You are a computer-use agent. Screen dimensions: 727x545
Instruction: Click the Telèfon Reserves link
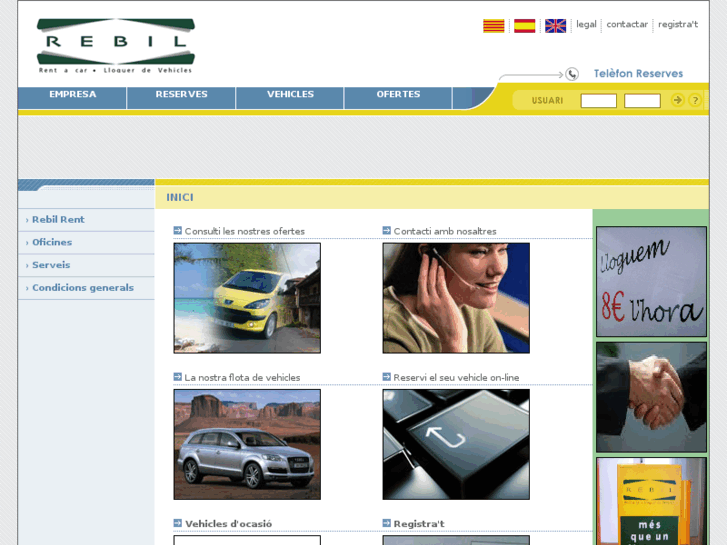(638, 74)
